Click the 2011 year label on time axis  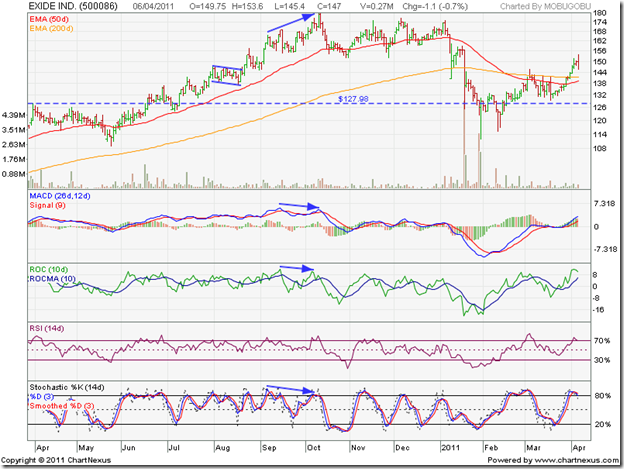point(450,448)
